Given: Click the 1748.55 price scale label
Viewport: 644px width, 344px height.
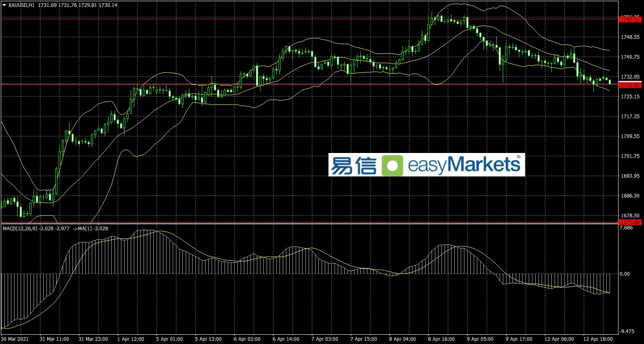Looking at the screenshot, I should click(630, 37).
